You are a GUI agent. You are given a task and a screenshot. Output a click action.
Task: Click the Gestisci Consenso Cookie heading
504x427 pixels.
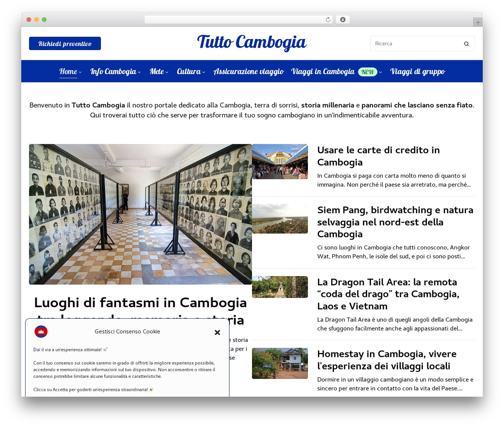[x=127, y=332]
